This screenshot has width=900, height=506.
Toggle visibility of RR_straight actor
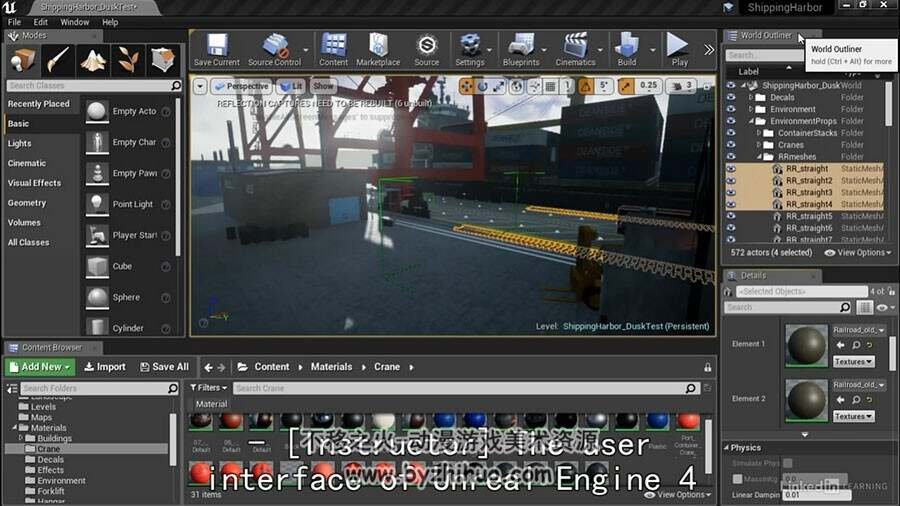[x=731, y=169]
